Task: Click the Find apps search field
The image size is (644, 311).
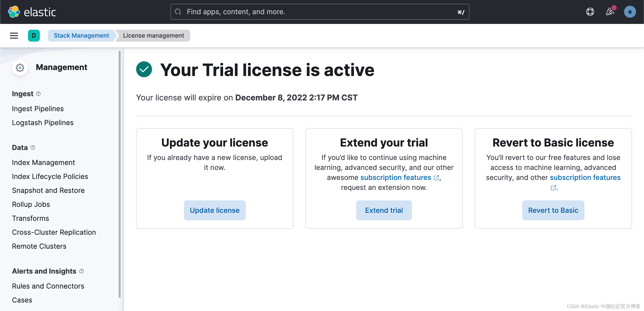Action: click(x=320, y=12)
